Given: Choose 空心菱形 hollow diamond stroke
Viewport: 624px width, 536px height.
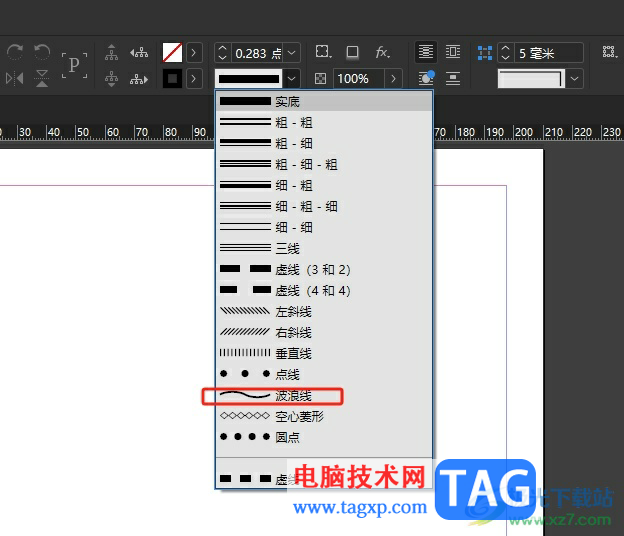Looking at the screenshot, I should 324,416.
